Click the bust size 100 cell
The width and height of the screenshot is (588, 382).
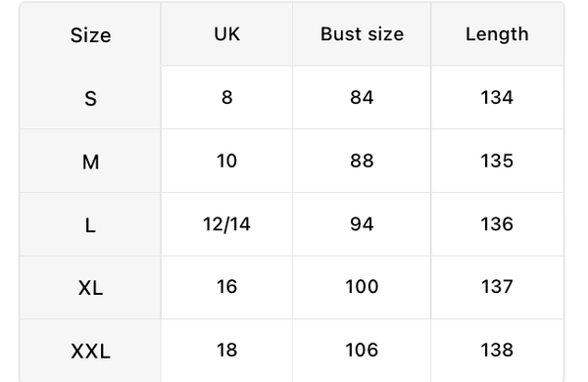tap(362, 287)
